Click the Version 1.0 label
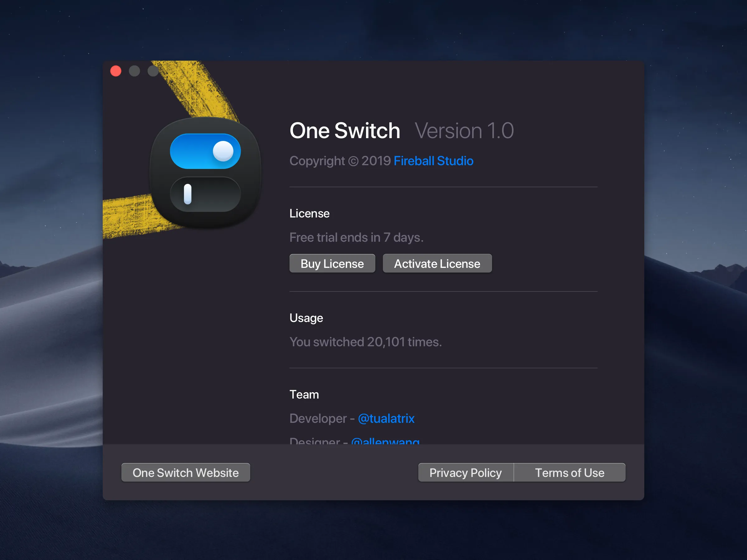747x560 pixels. pyautogui.click(x=464, y=131)
